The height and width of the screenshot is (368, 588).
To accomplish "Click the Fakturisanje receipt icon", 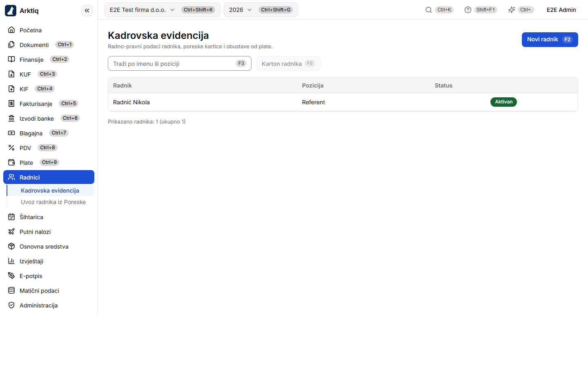I will click(x=11, y=103).
